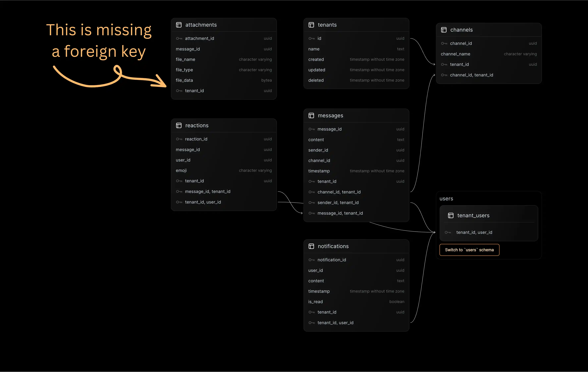Click the channels table header icon

(444, 30)
